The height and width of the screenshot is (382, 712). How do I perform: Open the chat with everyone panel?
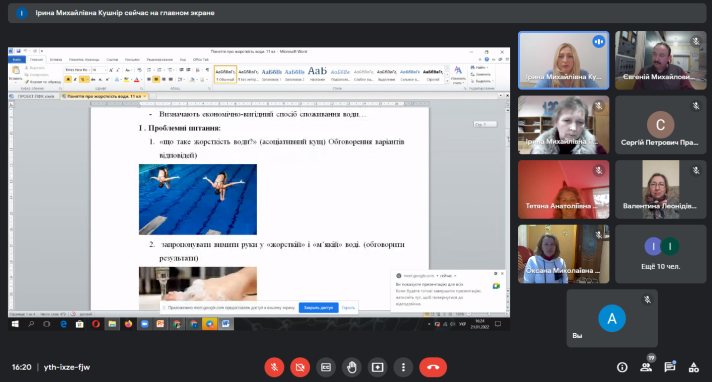coord(670,367)
